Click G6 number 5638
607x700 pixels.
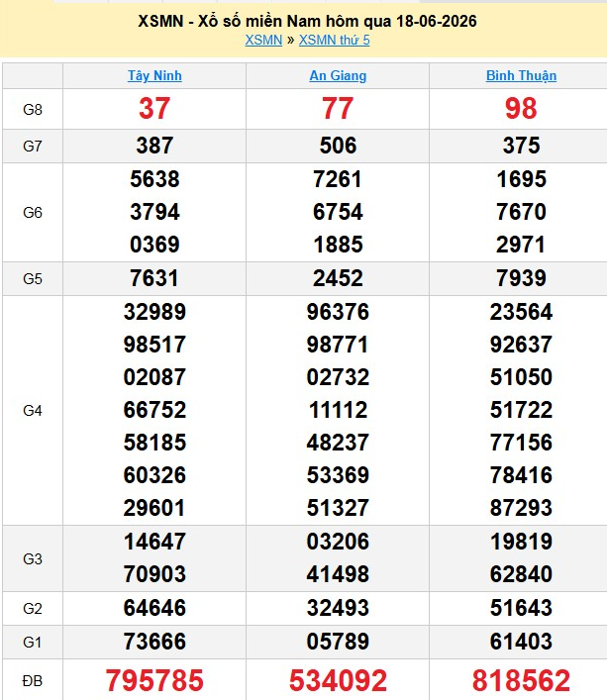(x=154, y=179)
